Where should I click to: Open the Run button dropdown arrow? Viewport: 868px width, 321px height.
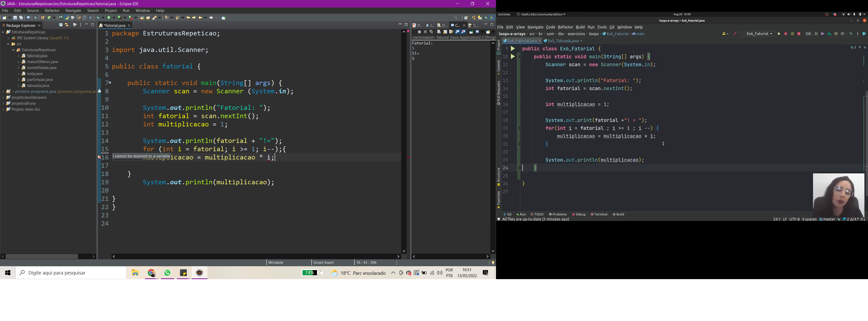114,18
